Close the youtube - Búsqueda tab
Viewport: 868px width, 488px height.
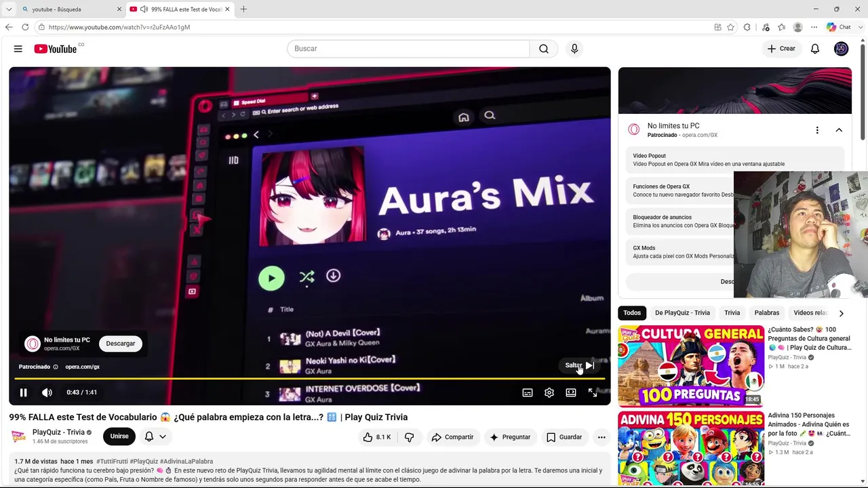click(x=119, y=9)
